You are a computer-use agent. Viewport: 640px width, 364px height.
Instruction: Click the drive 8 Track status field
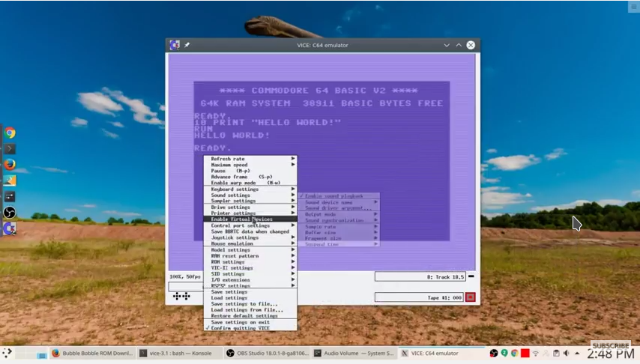[x=420, y=276]
